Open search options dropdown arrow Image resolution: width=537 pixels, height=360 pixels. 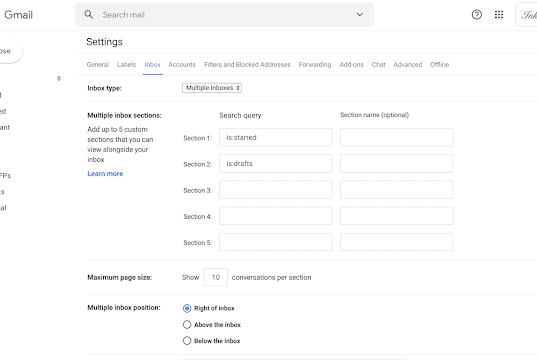click(x=360, y=15)
